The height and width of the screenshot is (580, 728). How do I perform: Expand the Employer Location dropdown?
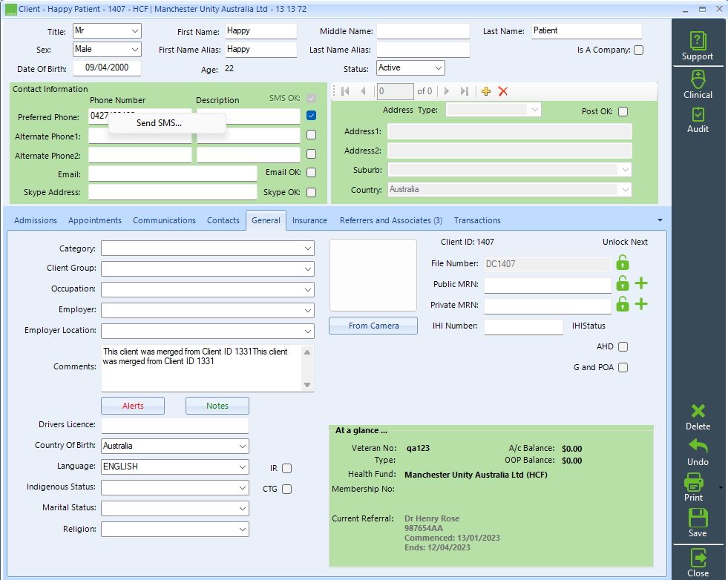[308, 332]
